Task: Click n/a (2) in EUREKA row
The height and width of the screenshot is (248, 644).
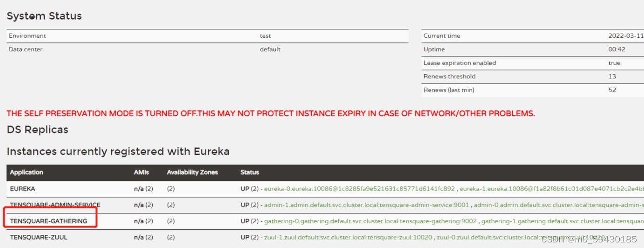Action: click(x=143, y=189)
